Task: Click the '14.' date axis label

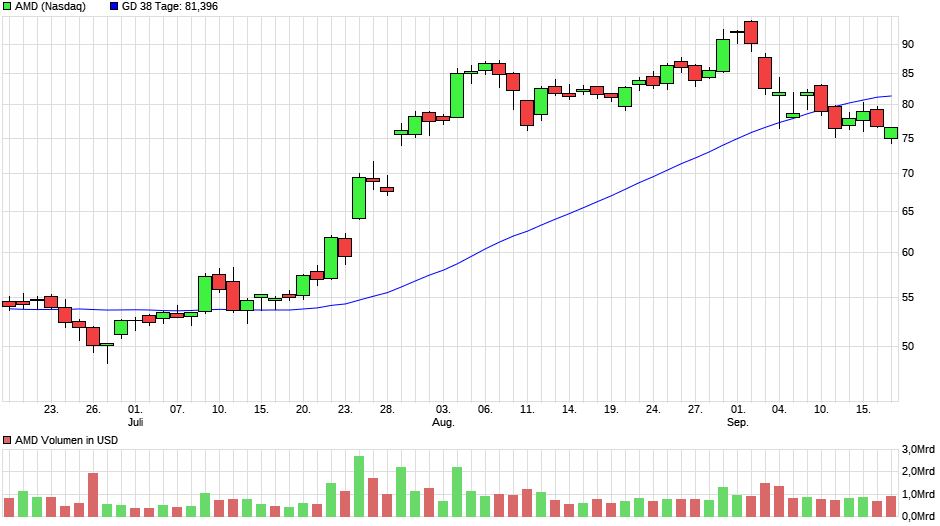Action: pyautogui.click(x=569, y=410)
